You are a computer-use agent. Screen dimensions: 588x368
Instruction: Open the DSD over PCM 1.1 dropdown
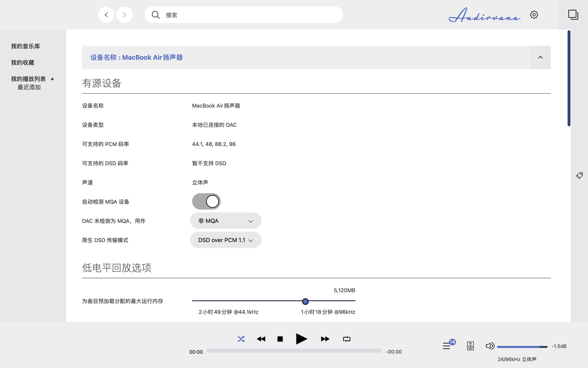tap(225, 240)
